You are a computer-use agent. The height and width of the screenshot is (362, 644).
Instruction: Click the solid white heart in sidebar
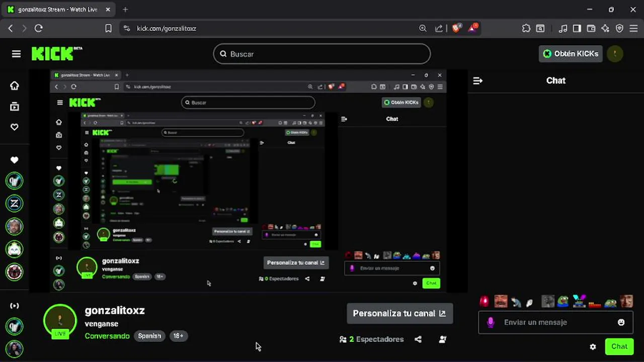(15, 160)
